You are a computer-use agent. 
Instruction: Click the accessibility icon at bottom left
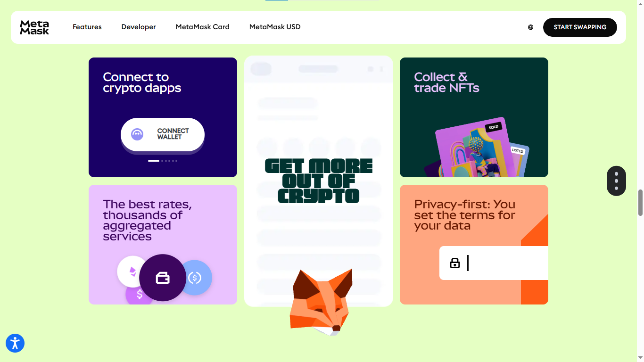(15, 343)
